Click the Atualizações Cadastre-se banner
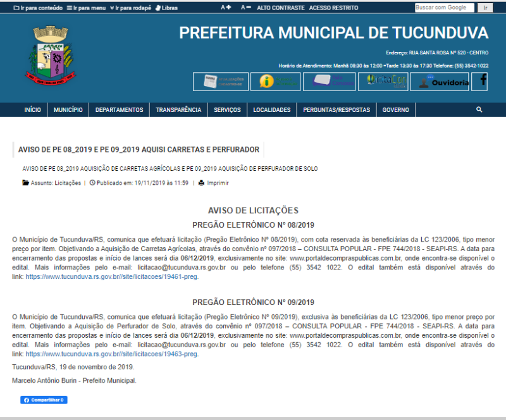The width and height of the screenshot is (506, 420). 221,82
